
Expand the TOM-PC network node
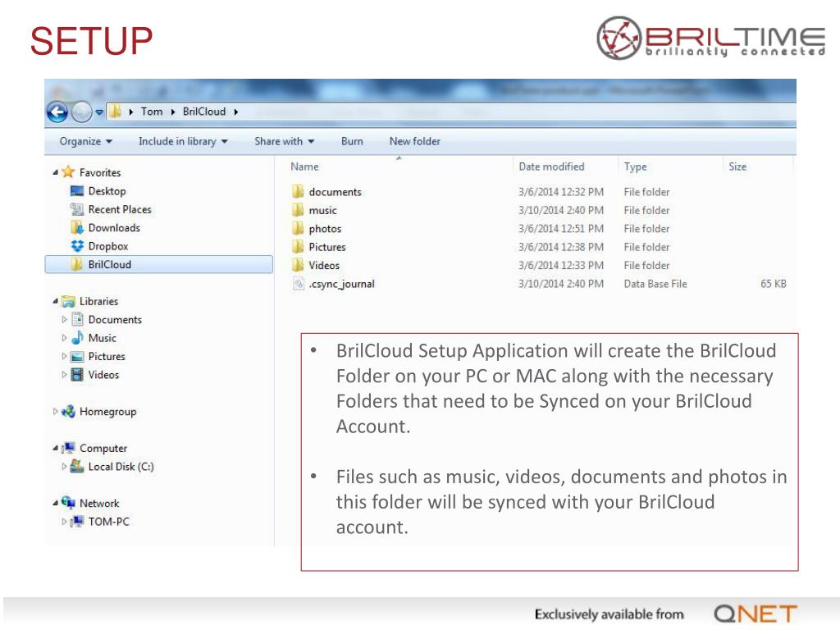point(64,521)
